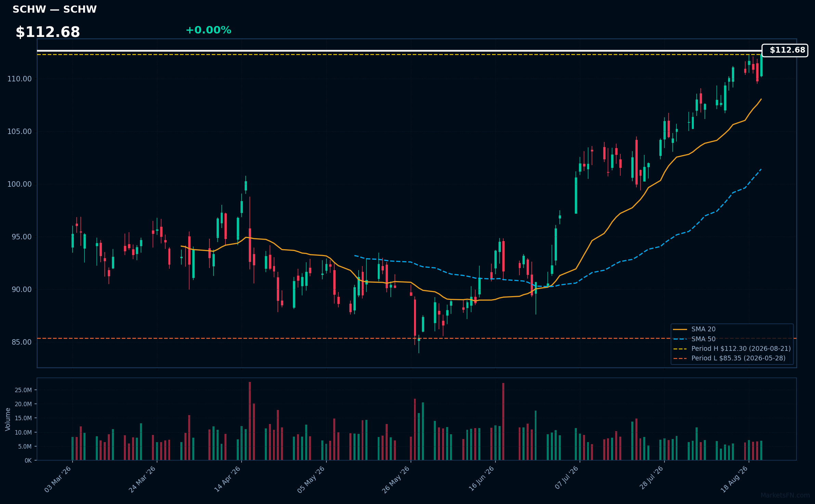Viewport: 815px width, 504px height.
Task: Click the 95.00 price axis label
Action: pyautogui.click(x=22, y=237)
